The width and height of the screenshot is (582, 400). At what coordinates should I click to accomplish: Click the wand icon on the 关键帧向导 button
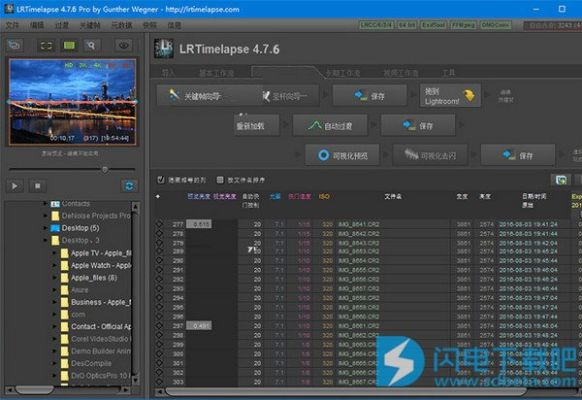(x=174, y=95)
